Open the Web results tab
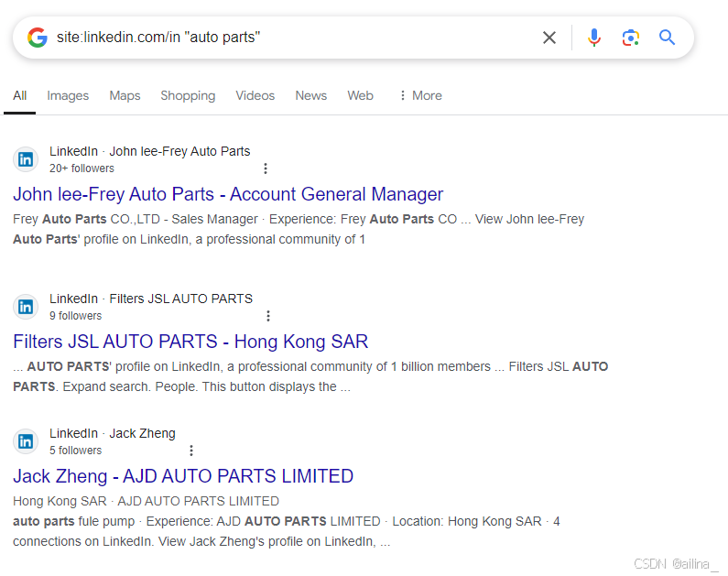The height and width of the screenshot is (576, 728). click(360, 95)
